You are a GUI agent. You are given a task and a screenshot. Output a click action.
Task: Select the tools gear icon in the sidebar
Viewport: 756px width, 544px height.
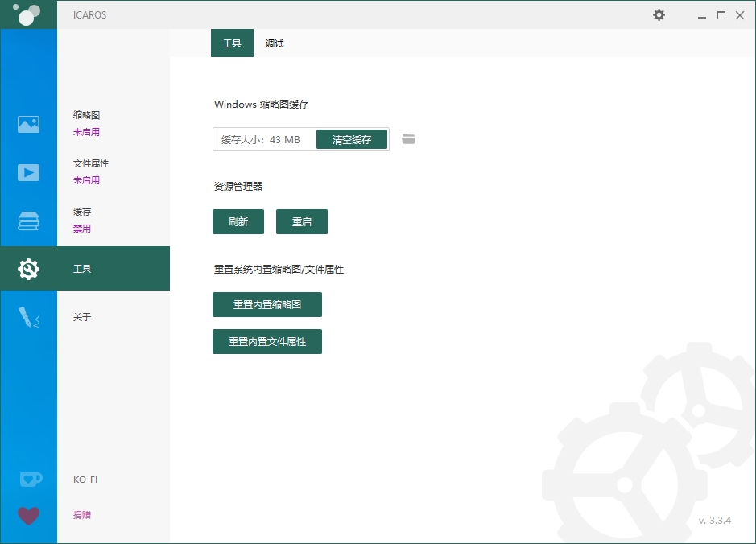click(28, 269)
